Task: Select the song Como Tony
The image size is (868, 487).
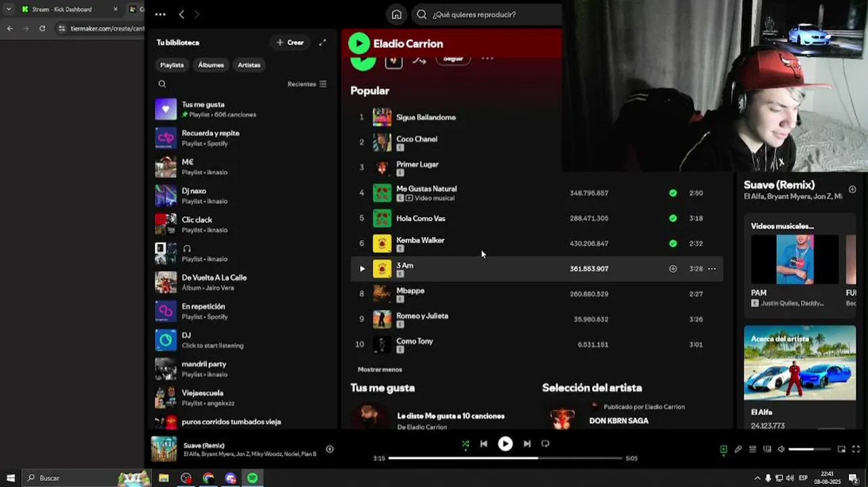Action: click(x=414, y=342)
